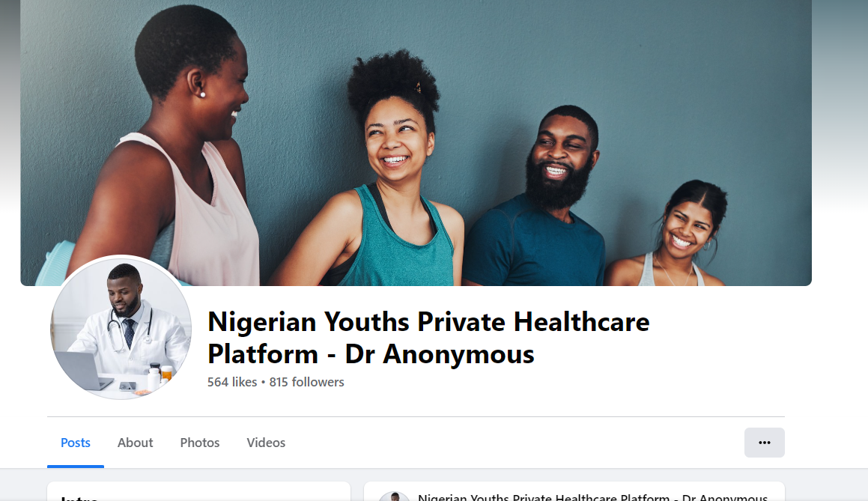Viewport: 868px width, 501px height.
Task: View the 815 followers list
Action: coord(306,382)
